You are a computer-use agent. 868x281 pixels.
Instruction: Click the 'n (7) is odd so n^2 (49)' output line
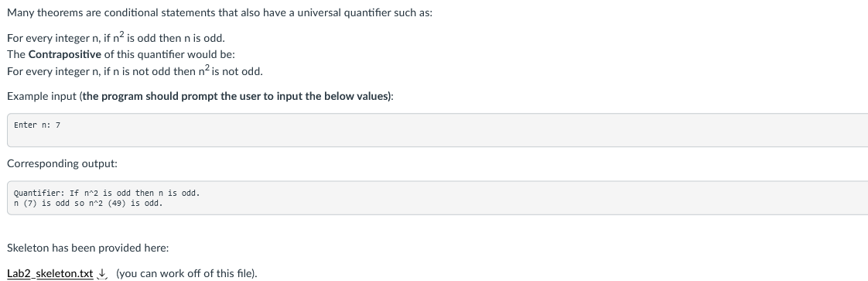coord(88,203)
